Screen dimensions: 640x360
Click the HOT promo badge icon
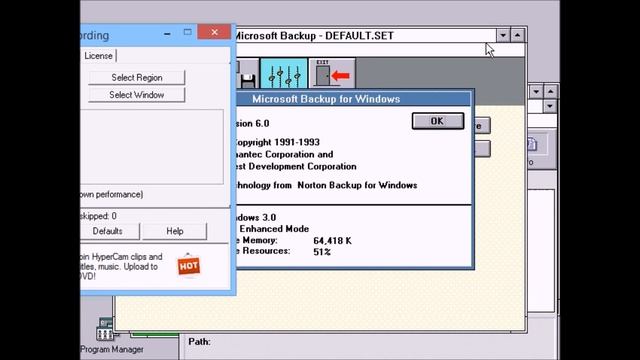(189, 266)
